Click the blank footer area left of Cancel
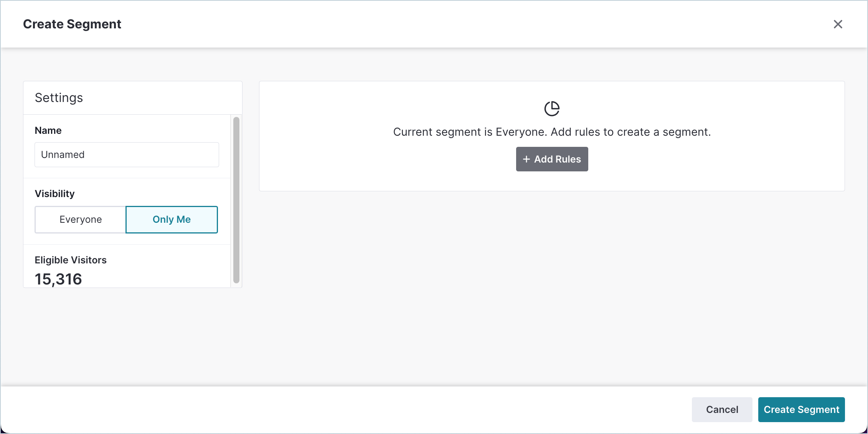This screenshot has width=868, height=434. [x=345, y=409]
